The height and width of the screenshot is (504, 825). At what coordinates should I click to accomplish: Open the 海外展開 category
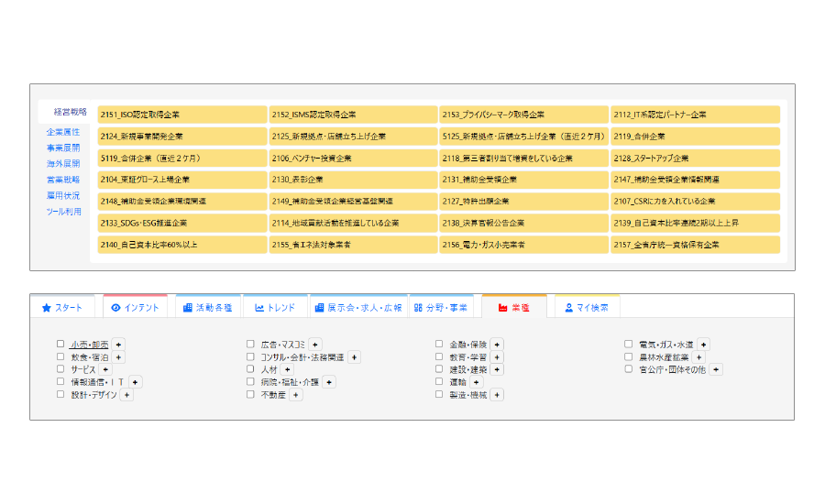click(63, 163)
